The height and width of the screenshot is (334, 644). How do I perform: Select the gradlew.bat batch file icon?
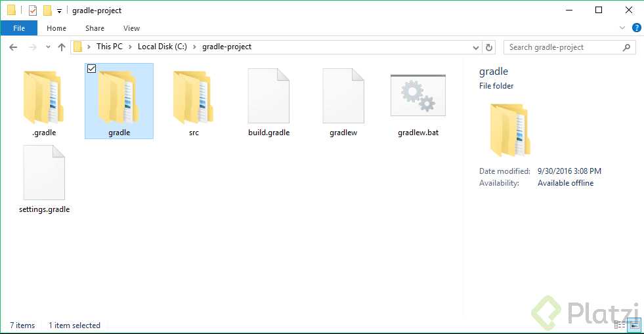pos(418,95)
